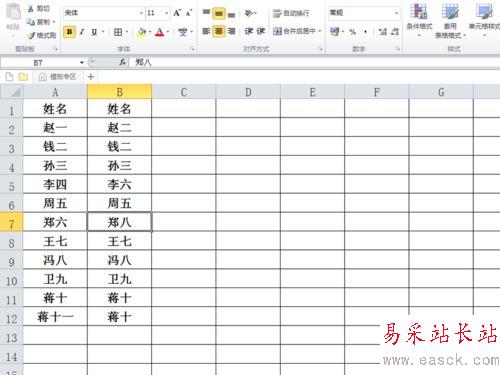Toggle Wrap Text (自动换行)
The height and width of the screenshot is (375, 500).
click(x=291, y=13)
